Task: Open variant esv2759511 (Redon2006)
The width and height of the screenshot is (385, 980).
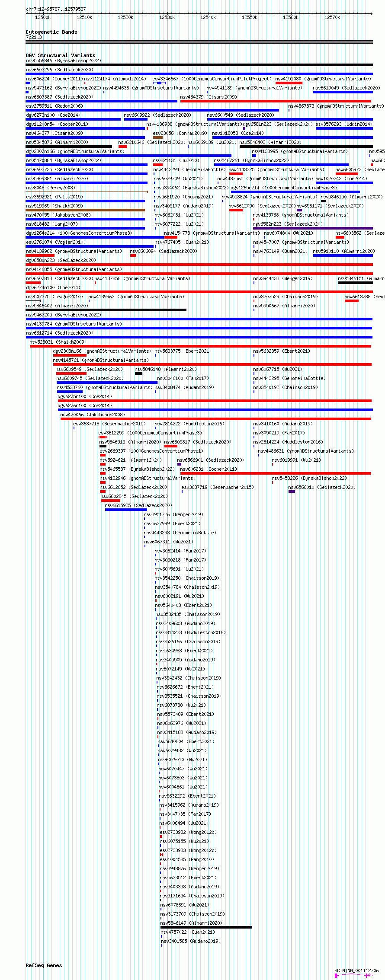Action: click(x=55, y=106)
